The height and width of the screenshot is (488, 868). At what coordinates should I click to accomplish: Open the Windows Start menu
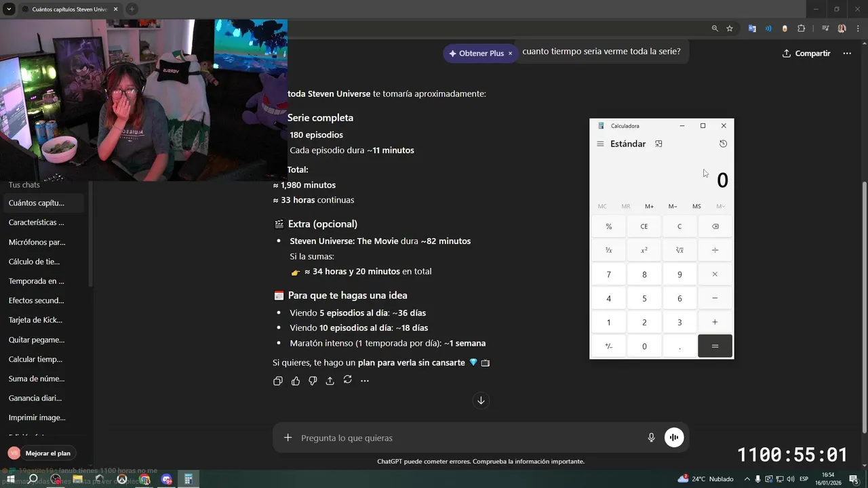pyautogui.click(x=9, y=479)
